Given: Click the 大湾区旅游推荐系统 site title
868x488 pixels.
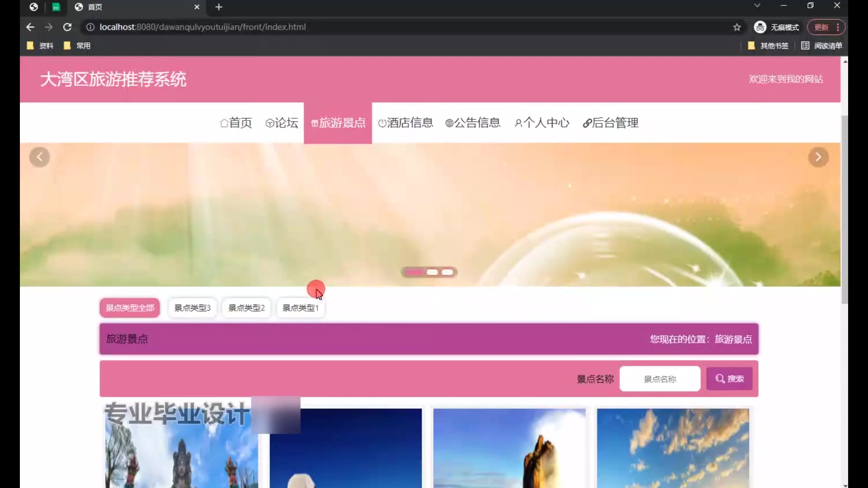Looking at the screenshot, I should coord(113,80).
